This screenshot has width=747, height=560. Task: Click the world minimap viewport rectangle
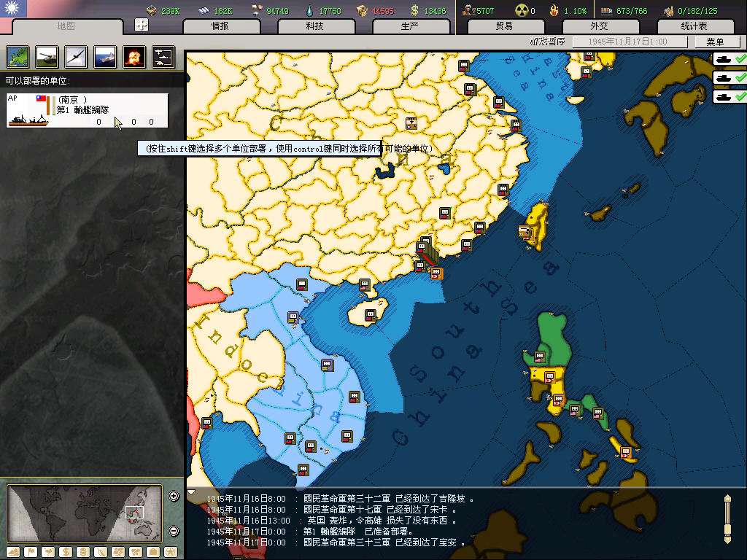pos(134,512)
